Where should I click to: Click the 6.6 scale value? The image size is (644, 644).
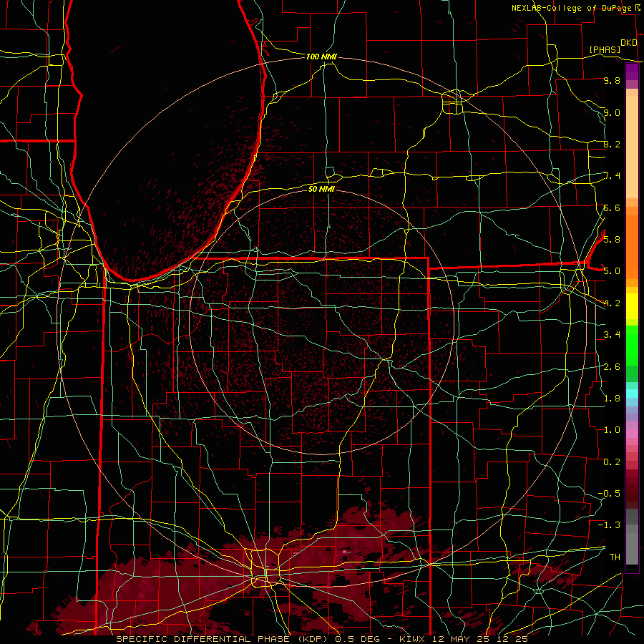coord(612,208)
